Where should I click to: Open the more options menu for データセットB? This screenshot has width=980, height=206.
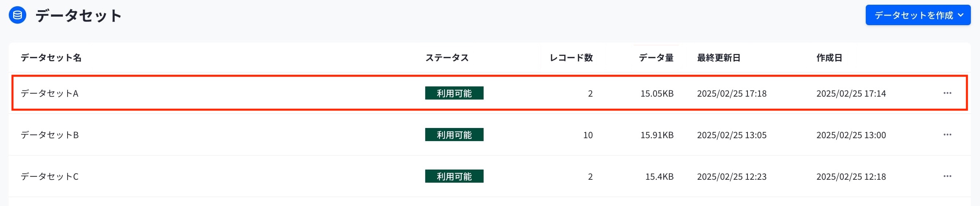(x=947, y=135)
